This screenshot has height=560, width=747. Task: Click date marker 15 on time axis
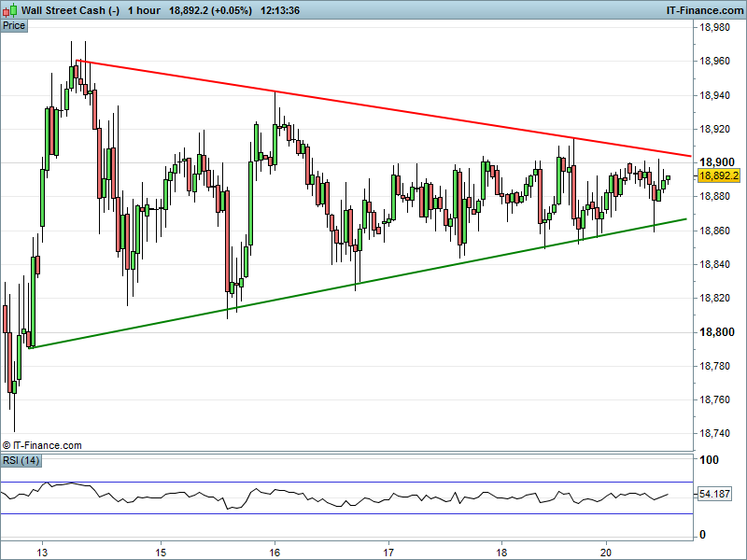point(161,553)
